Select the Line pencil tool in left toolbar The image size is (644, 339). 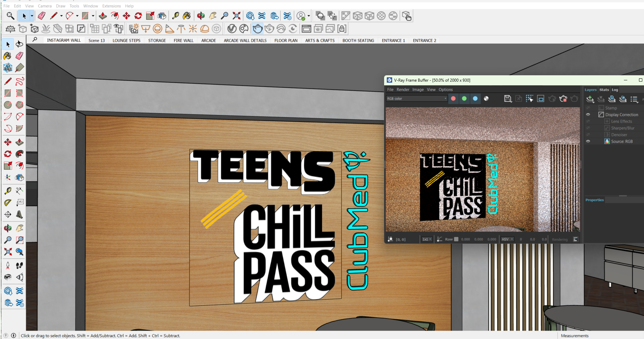pos(8,81)
